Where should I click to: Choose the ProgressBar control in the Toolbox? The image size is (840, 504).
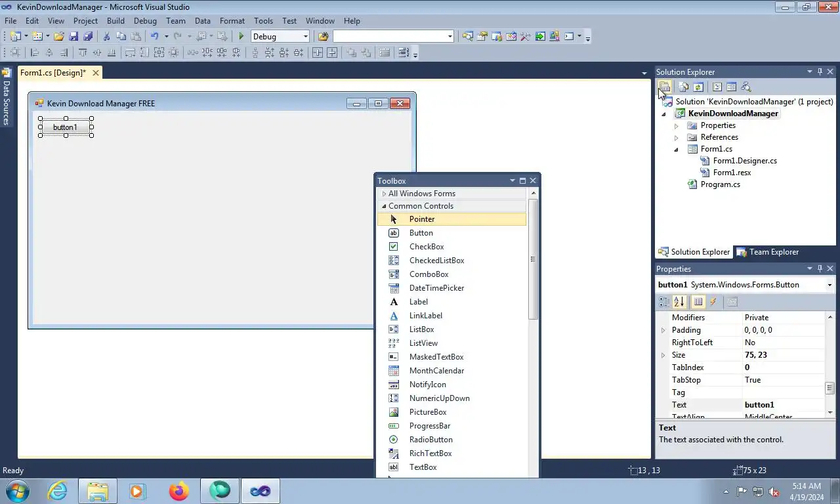point(451,426)
